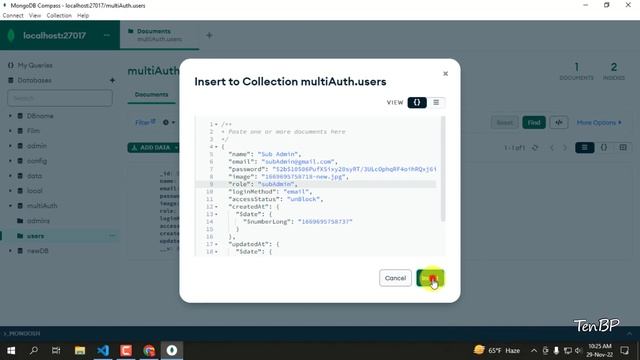Open the query history dropdown
This screenshot has height=360, width=640.
coord(169,122)
